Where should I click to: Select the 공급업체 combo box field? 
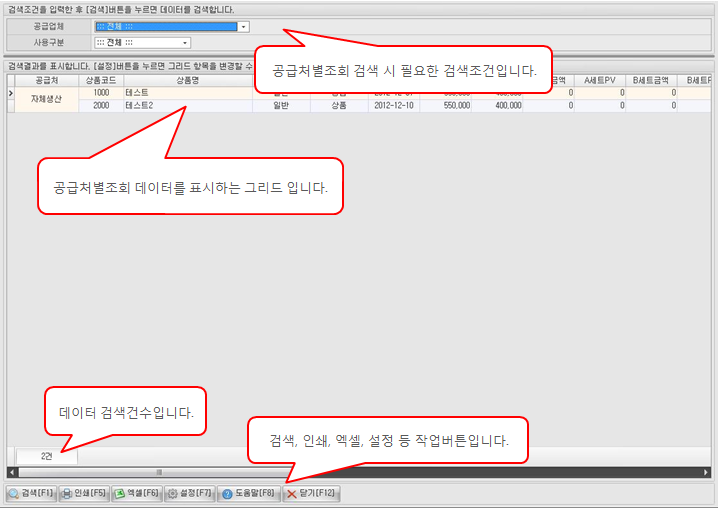click(172, 27)
